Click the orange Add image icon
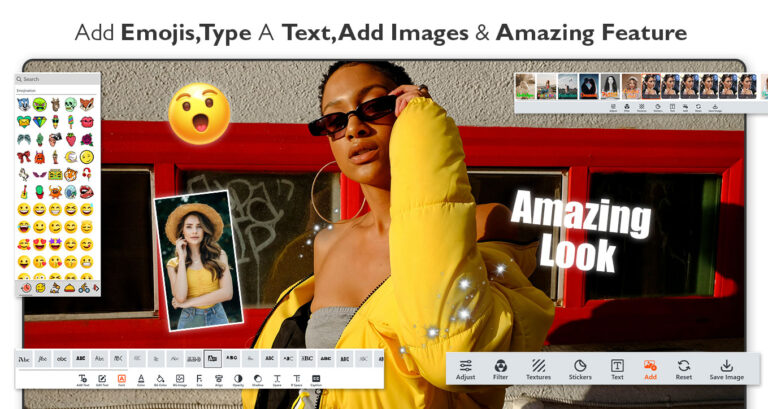This screenshot has width=768, height=409. pyautogui.click(x=650, y=369)
